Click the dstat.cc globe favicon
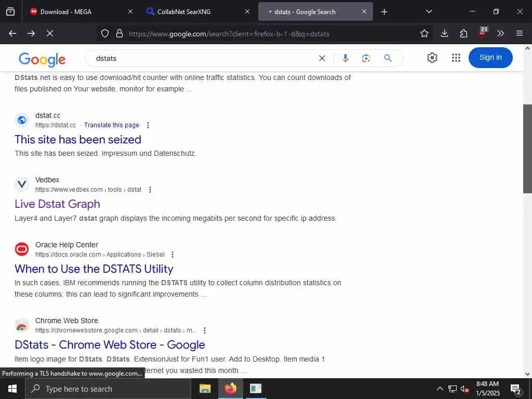532x399 pixels. [22, 120]
